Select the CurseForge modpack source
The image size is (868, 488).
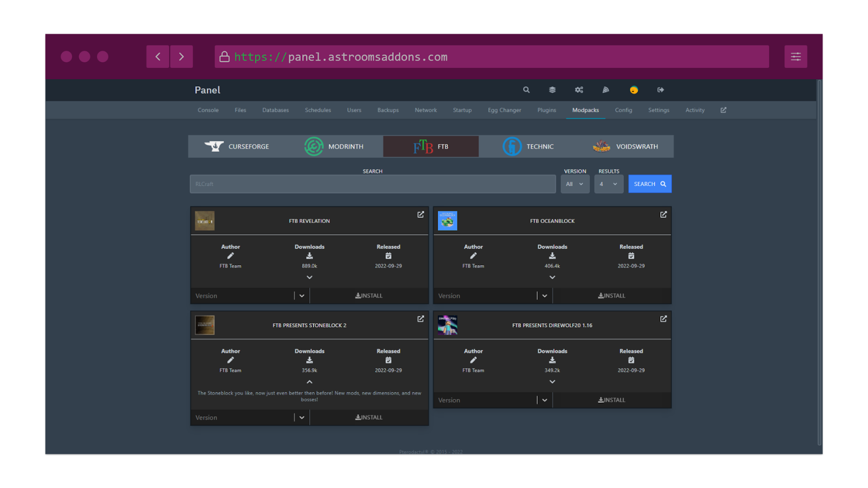[237, 146]
